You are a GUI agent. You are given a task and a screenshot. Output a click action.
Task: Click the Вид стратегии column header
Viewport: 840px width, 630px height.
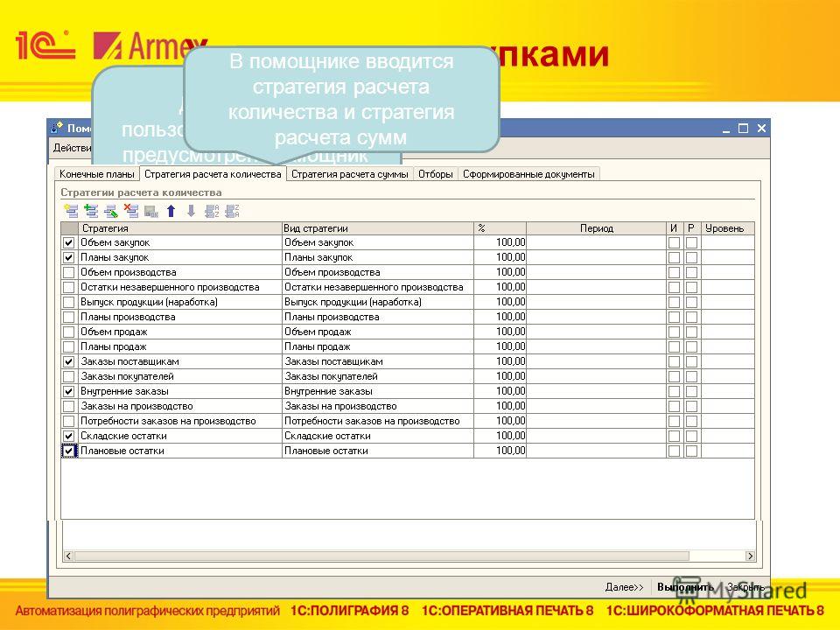(378, 228)
